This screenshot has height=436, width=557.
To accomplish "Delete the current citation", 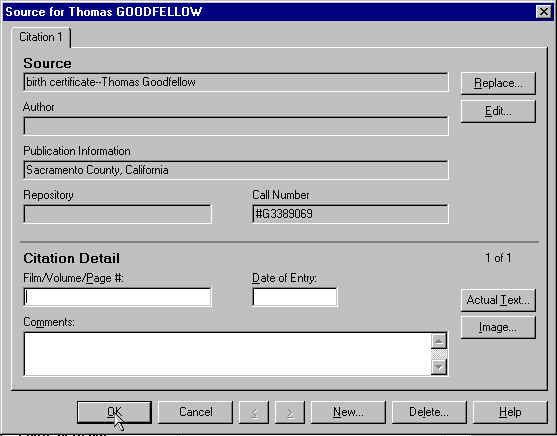I will click(429, 412).
